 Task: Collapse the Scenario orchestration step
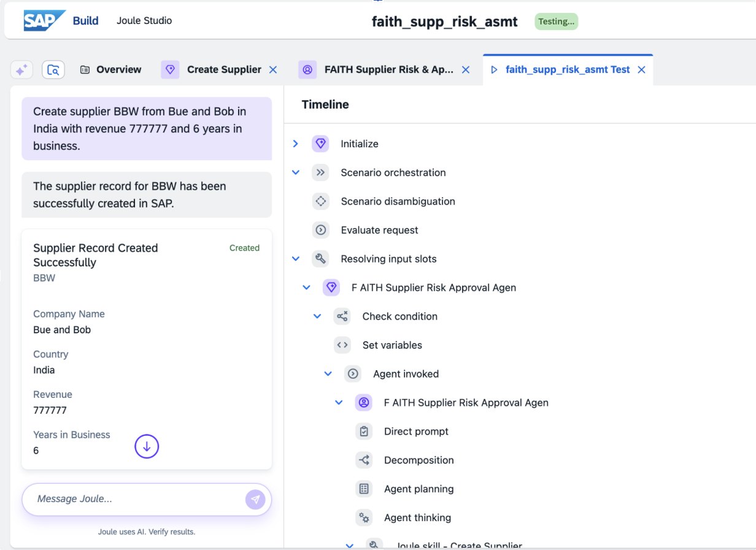coord(296,172)
